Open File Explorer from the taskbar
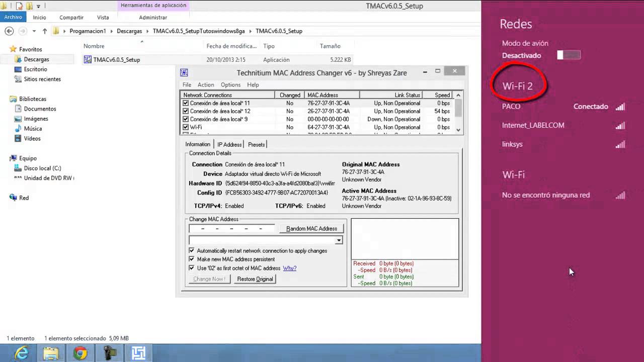Viewport: 644px width, 362px height. point(51,353)
